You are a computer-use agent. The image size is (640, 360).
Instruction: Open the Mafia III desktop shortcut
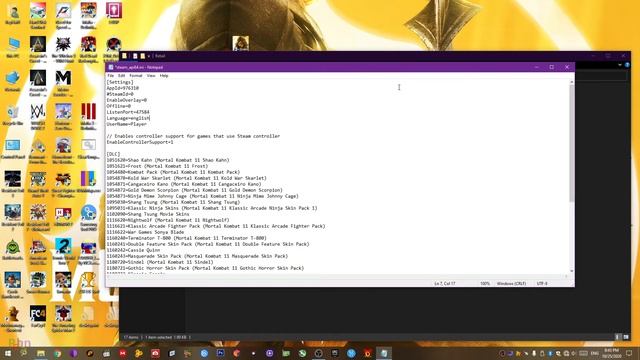(x=88, y=117)
